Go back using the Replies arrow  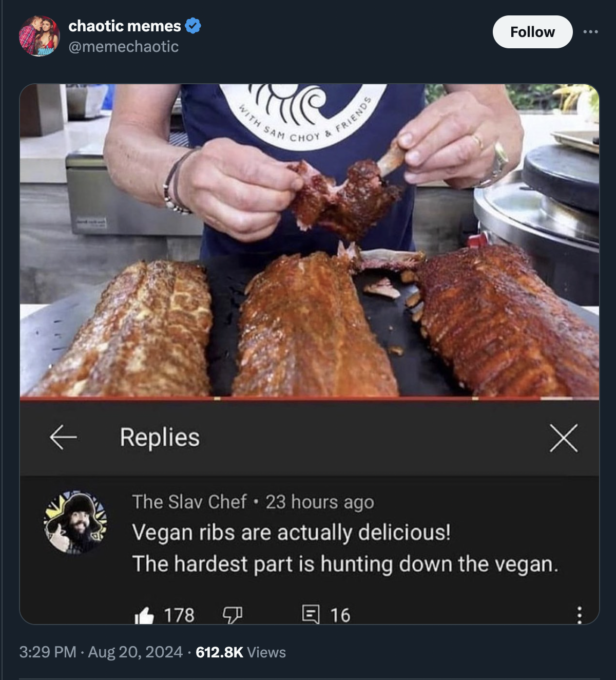(63, 437)
